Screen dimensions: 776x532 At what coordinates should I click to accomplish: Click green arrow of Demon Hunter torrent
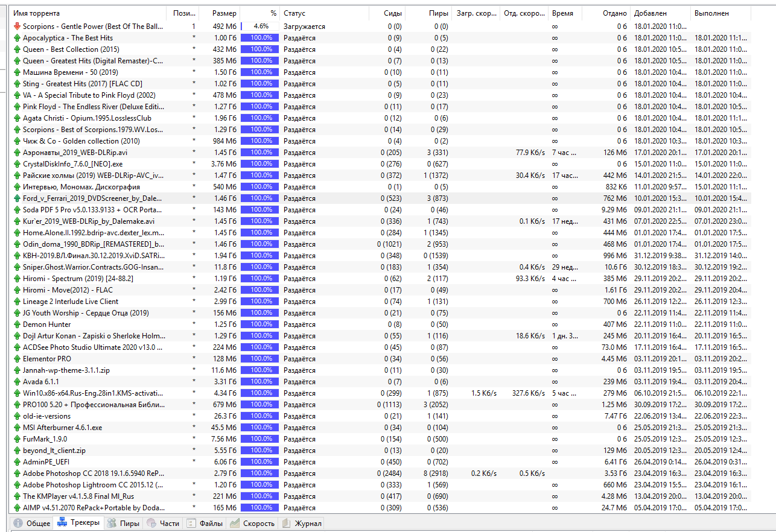(x=17, y=325)
